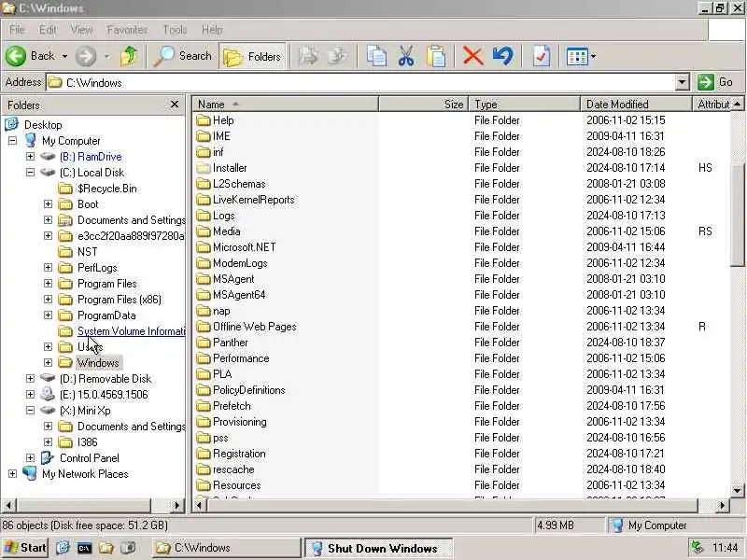This screenshot has width=747, height=560.
Task: Sort by the Type column header
Action: pos(525,105)
